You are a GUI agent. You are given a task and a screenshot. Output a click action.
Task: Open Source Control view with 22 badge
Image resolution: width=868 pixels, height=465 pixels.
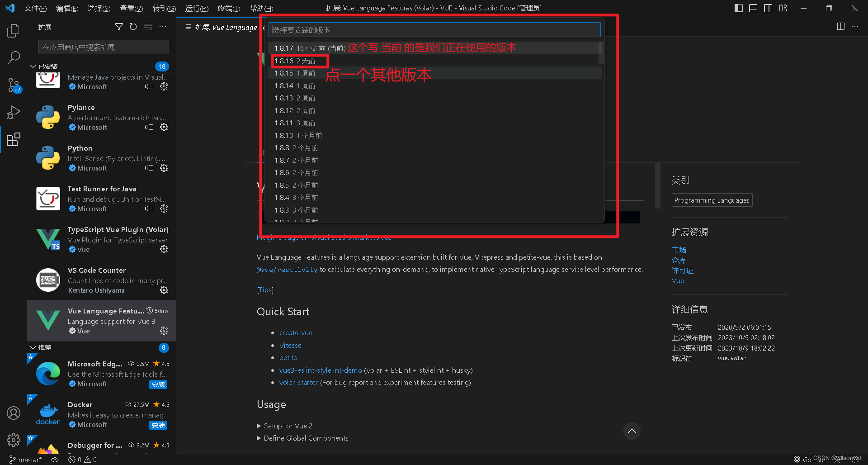pyautogui.click(x=14, y=85)
